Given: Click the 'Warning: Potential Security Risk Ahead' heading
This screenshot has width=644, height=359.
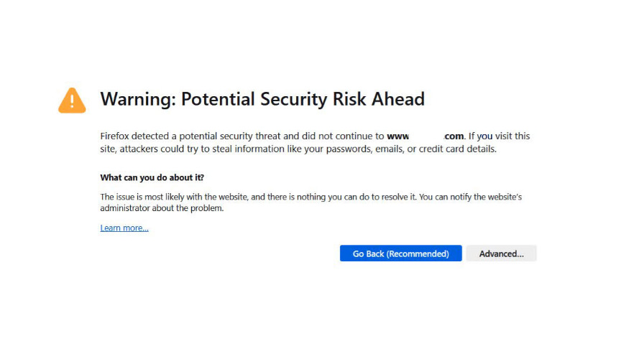Looking at the screenshot, I should (262, 99).
